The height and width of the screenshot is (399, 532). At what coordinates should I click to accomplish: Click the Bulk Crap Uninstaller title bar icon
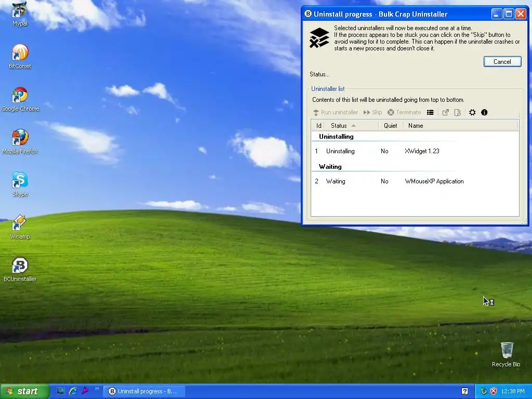[308, 14]
